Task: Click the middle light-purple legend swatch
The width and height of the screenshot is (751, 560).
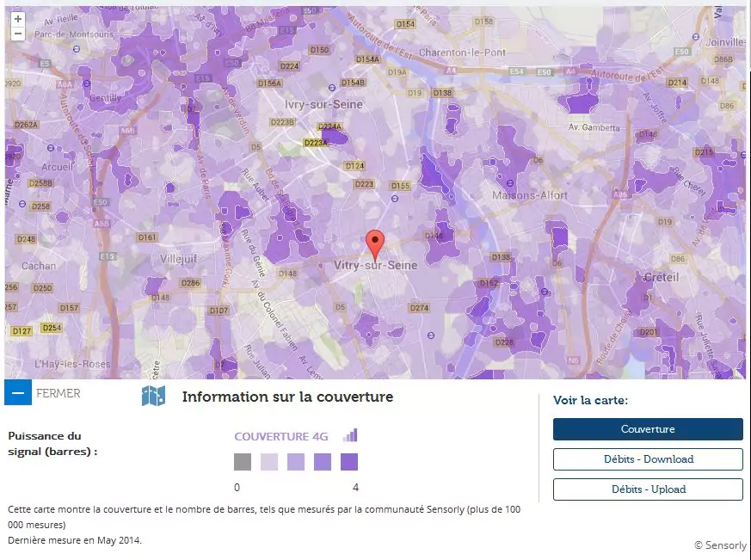Action: 296,462
